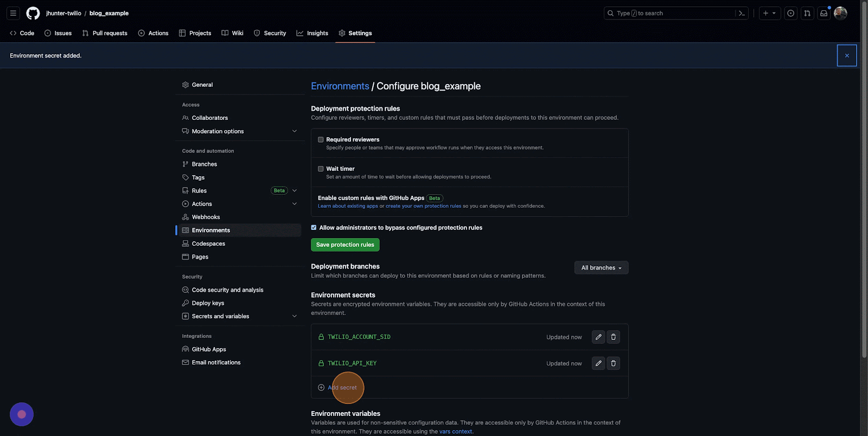This screenshot has height=436, width=868.
Task: Click the purple recorder bubble
Action: pos(22,414)
